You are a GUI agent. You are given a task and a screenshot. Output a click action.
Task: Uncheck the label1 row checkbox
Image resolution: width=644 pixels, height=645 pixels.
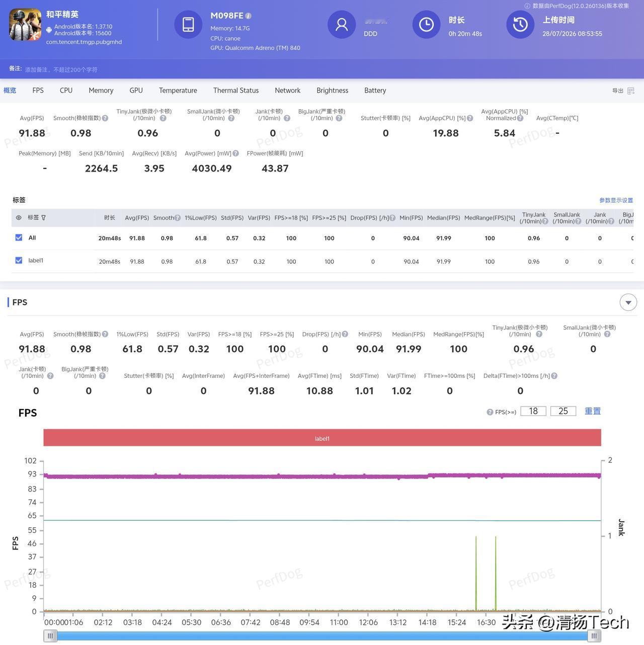[19, 260]
